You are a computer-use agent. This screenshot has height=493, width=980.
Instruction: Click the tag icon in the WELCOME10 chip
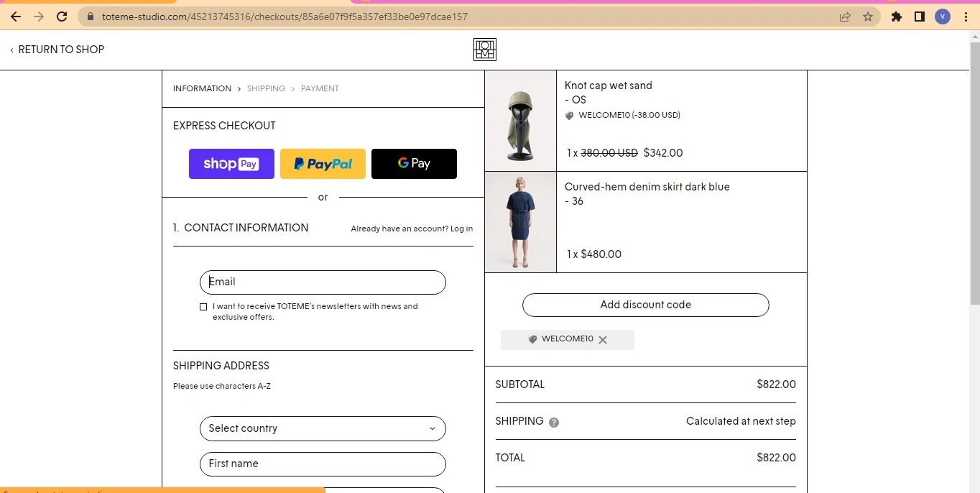tap(532, 339)
